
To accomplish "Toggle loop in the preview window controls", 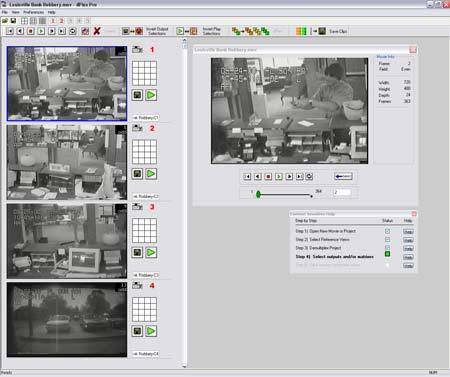I will pos(309,177).
